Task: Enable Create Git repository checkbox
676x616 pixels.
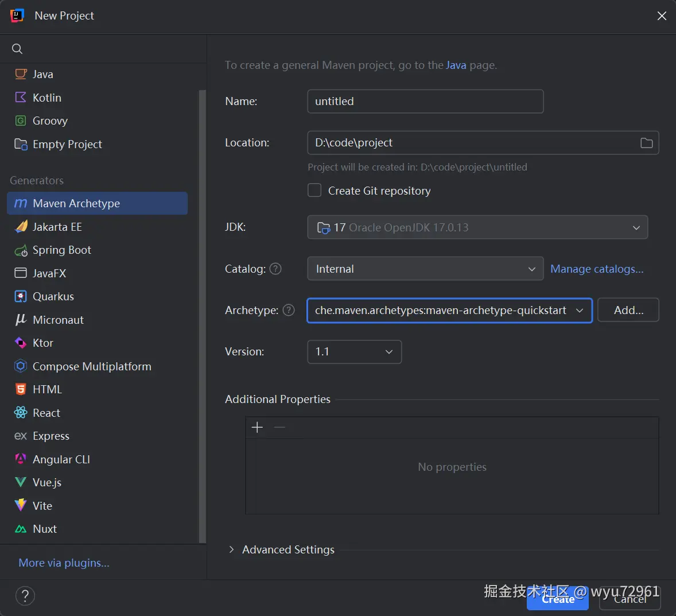Action: [314, 190]
